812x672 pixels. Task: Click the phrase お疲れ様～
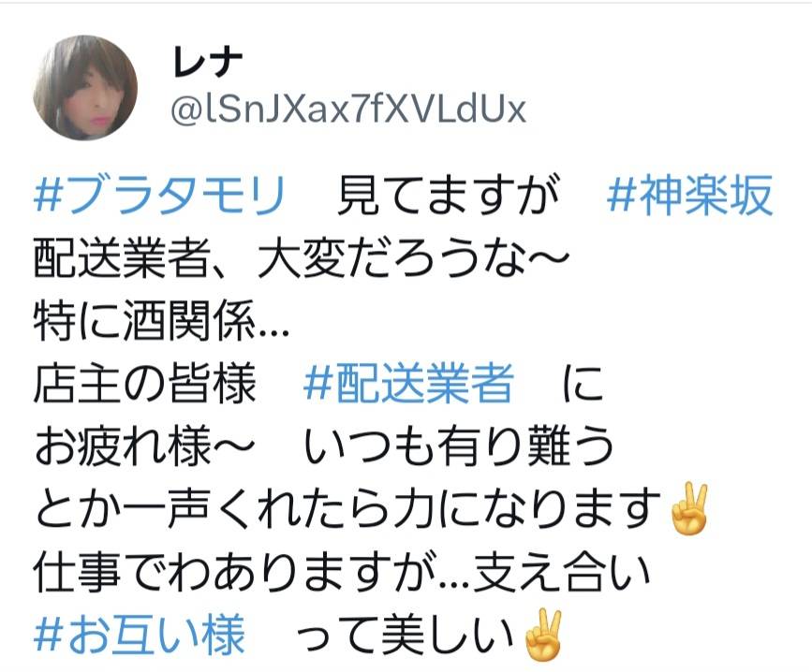click(x=144, y=446)
